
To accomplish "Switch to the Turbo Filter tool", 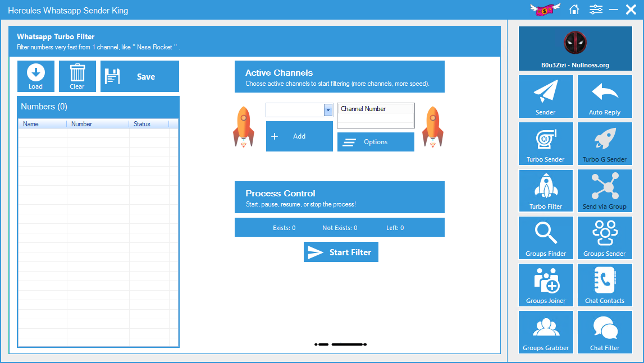I will pyautogui.click(x=546, y=191).
